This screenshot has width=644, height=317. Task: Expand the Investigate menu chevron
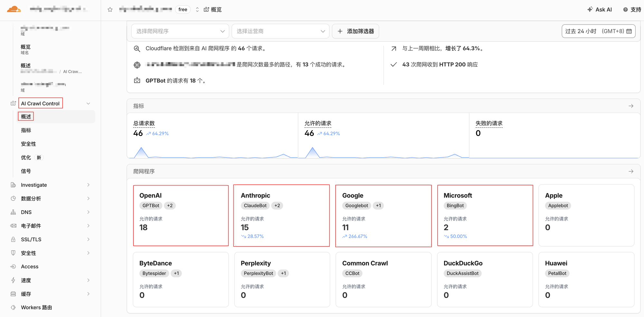88,185
